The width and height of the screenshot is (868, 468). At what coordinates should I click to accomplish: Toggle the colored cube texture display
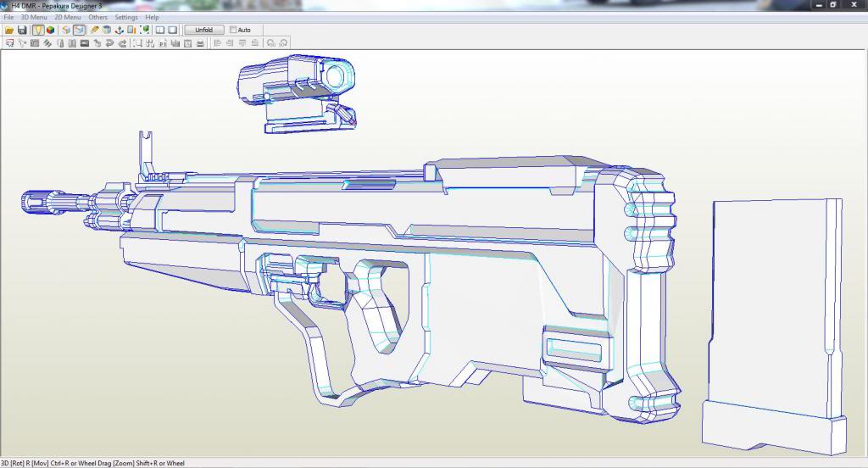50,30
